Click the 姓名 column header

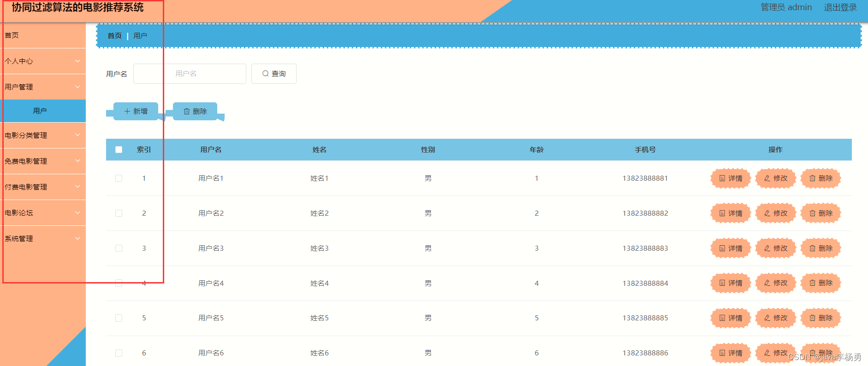tap(319, 150)
